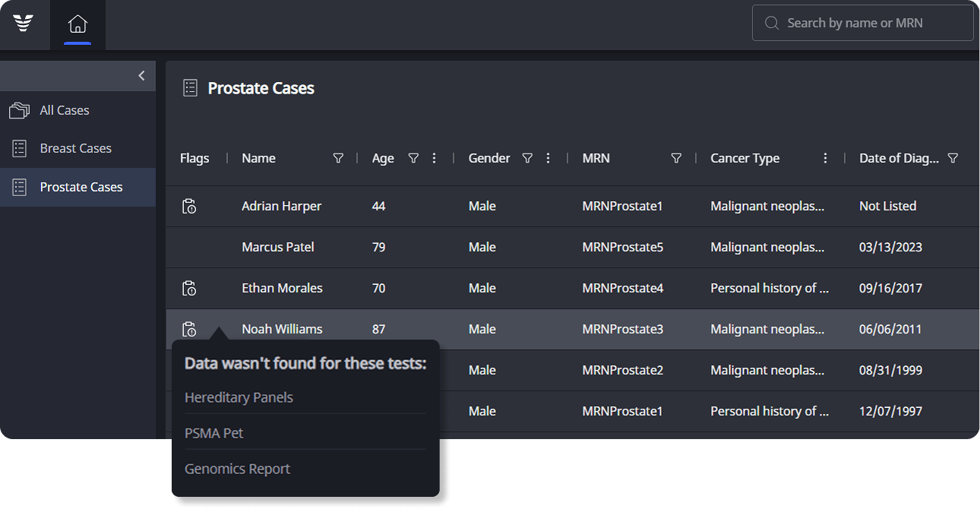
Task: Select Hereditary Panels in missing tests popup
Action: (x=239, y=397)
